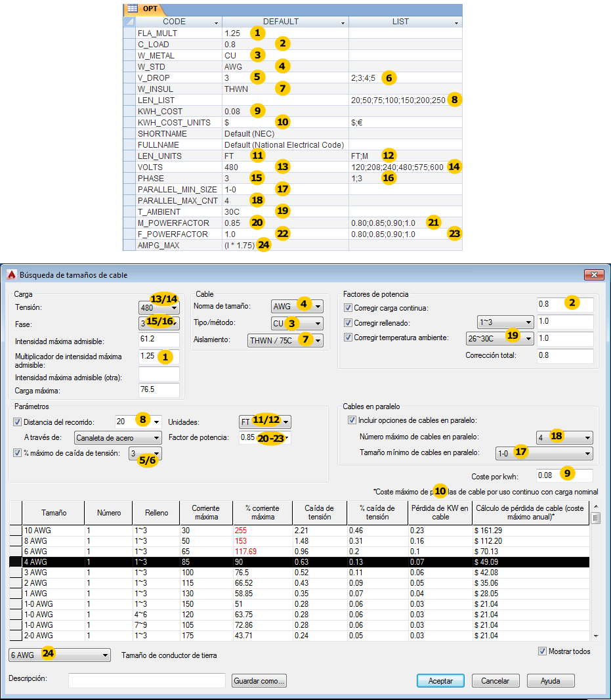This screenshot has height=700, width=611.
Task: Click the Aceptar button
Action: pos(440,681)
